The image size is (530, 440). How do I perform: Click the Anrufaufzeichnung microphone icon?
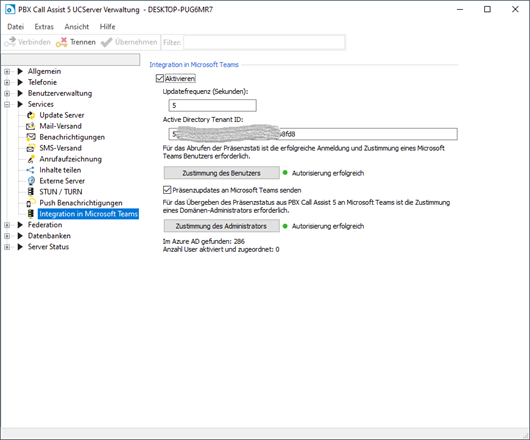(x=31, y=159)
